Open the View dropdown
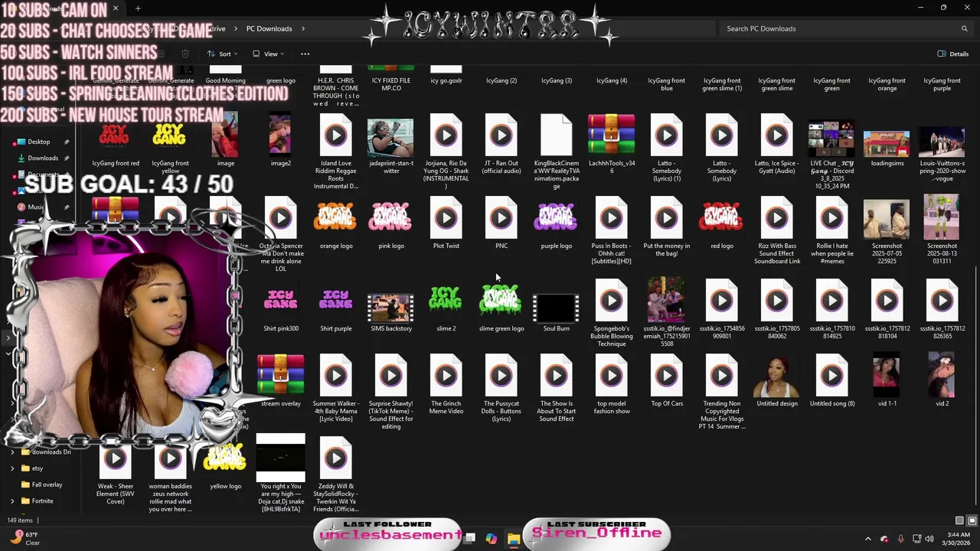The width and height of the screenshot is (980, 551). pos(269,54)
